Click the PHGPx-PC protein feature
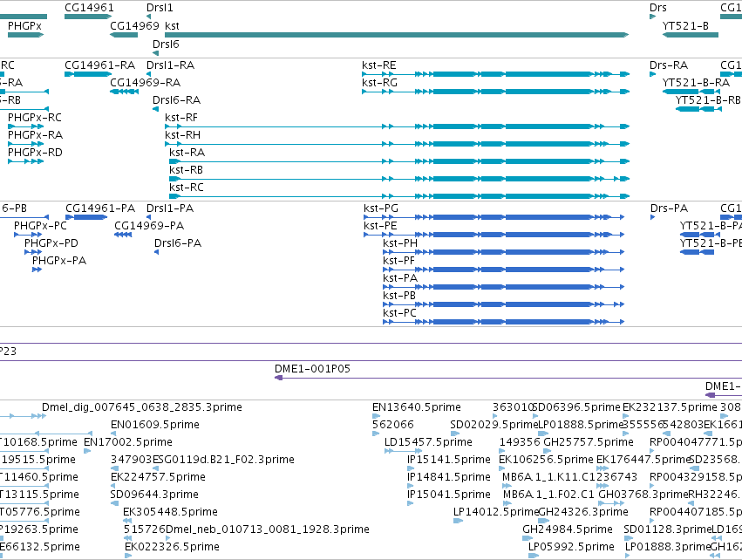Viewport: 742px width, 560px height. (28, 235)
